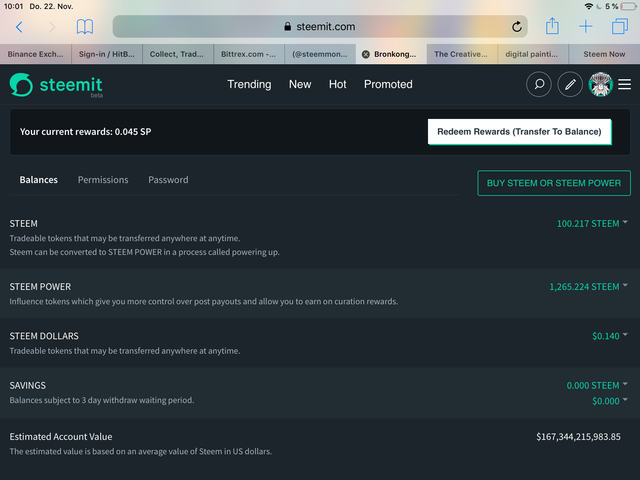The width and height of the screenshot is (640, 480).
Task: Switch to the Sign-in / HitB... tab
Action: coord(107,54)
